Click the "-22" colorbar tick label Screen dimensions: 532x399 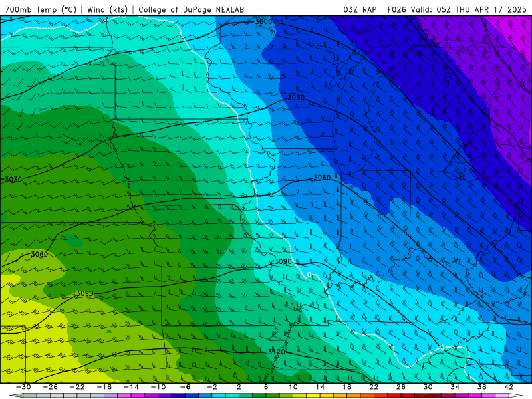point(77,387)
